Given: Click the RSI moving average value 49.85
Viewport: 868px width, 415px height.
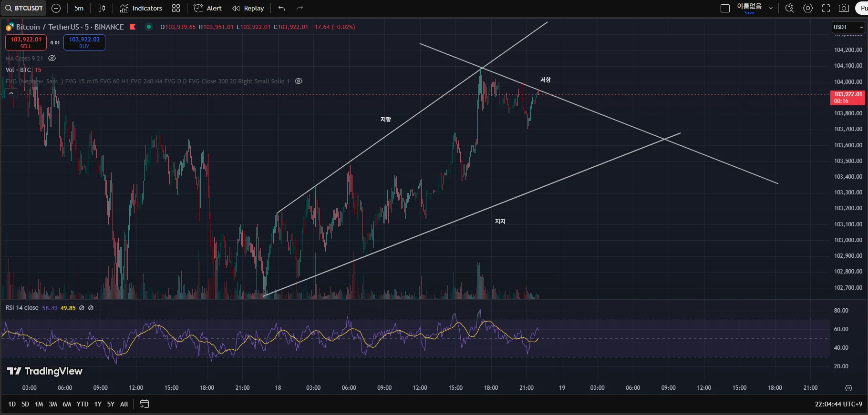Looking at the screenshot, I should click(x=68, y=308).
